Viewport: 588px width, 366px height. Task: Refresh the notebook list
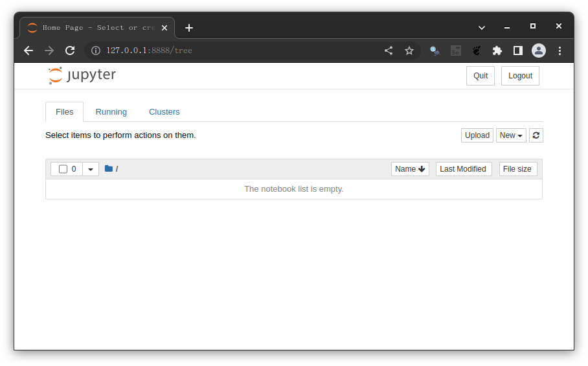click(x=536, y=135)
